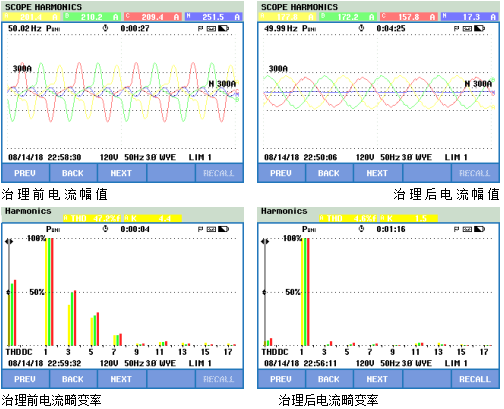This screenshot has height=409, width=504.
Task: Click the cursor arrows icon in THD 47.2% chart
Action: (9, 241)
